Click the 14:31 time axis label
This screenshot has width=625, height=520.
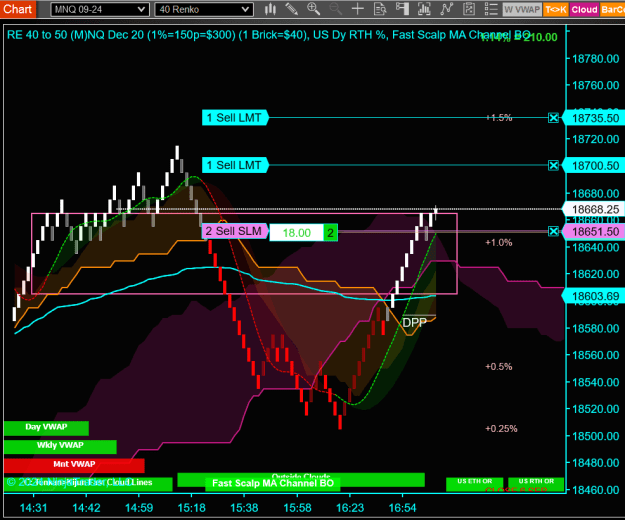pos(33,508)
